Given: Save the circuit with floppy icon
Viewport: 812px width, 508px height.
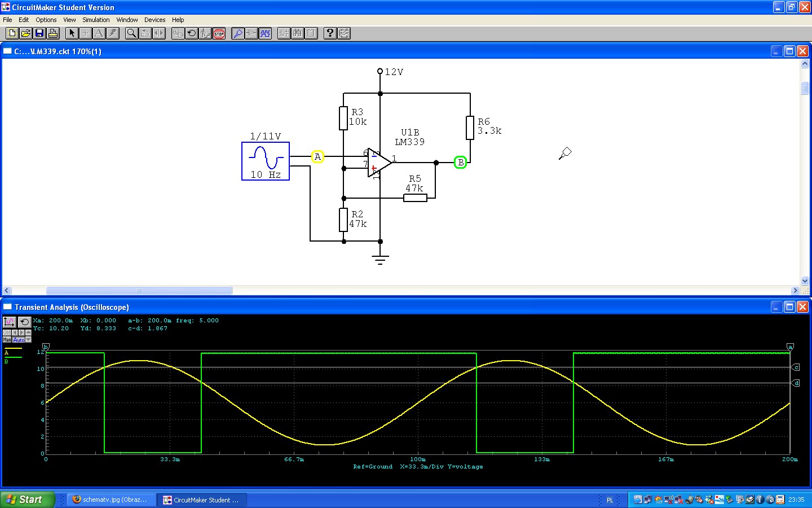Looking at the screenshot, I should [x=39, y=33].
